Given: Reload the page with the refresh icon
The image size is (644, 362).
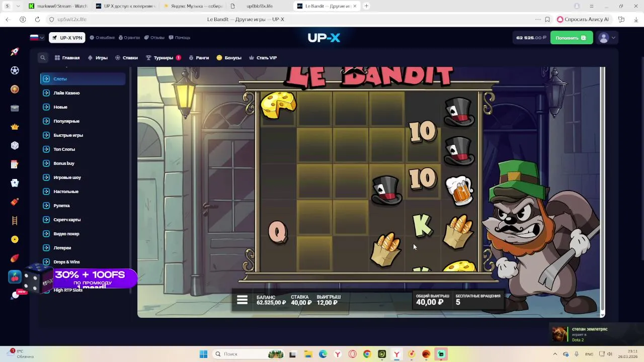Looking at the screenshot, I should [x=37, y=19].
